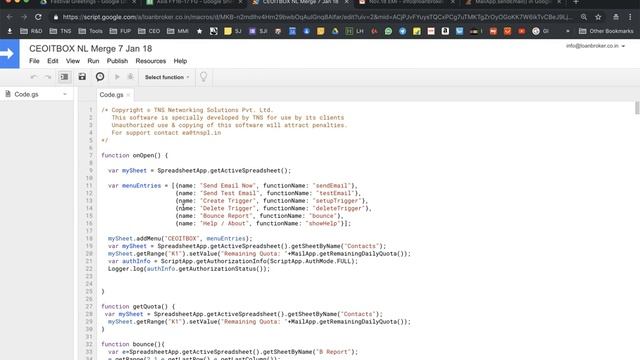
Task: Open the FUP bookmarks folder
Action: point(120,31)
